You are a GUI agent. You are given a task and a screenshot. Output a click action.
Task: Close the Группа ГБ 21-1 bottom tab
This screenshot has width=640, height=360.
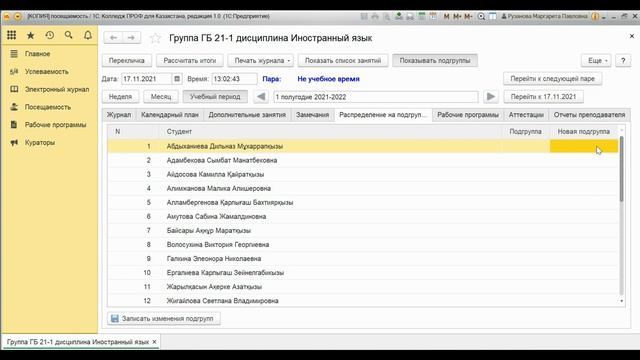coord(154,342)
